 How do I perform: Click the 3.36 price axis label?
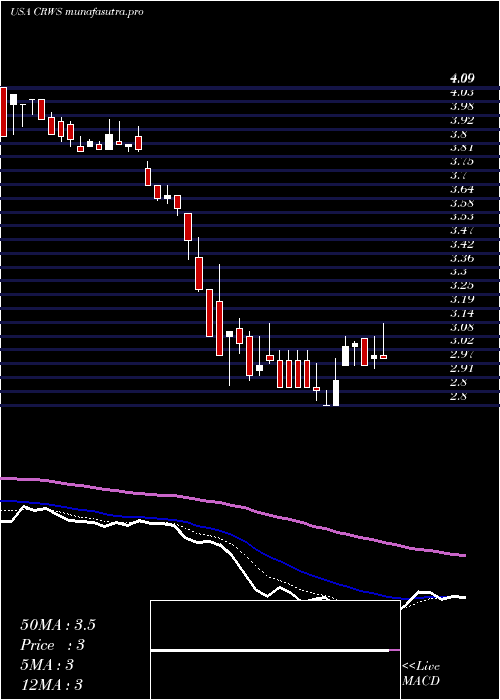pos(462,258)
